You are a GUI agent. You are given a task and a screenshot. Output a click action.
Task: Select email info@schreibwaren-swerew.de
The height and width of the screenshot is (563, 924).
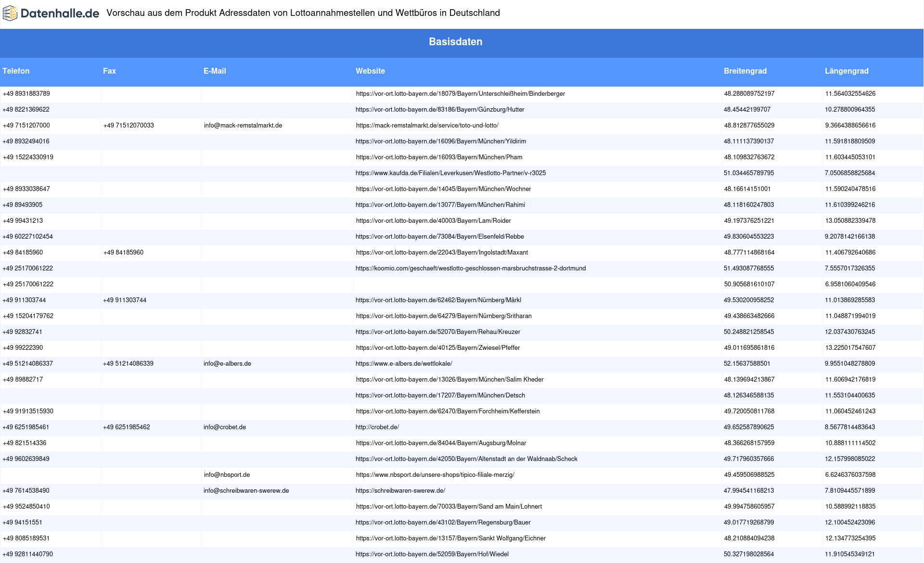pos(246,491)
